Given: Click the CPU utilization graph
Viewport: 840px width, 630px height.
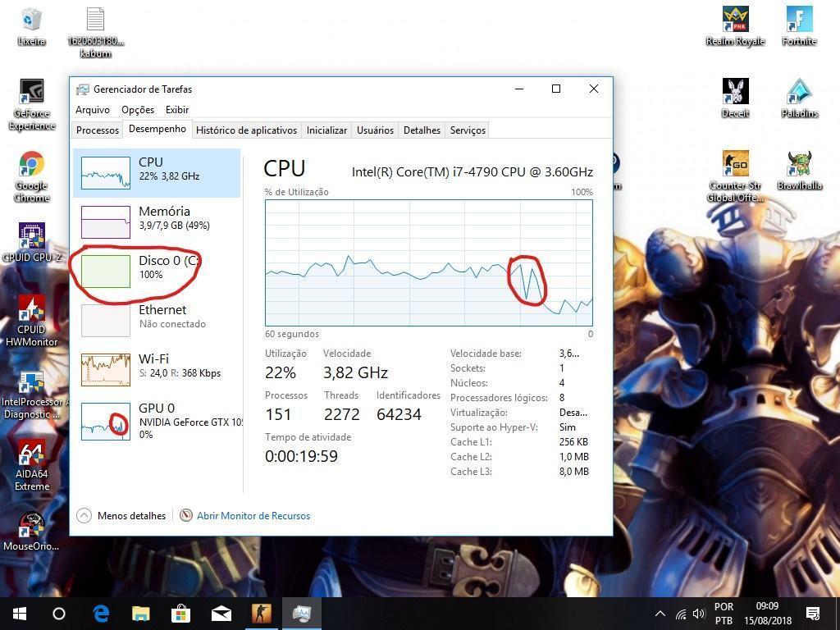Looking at the screenshot, I should [x=428, y=262].
